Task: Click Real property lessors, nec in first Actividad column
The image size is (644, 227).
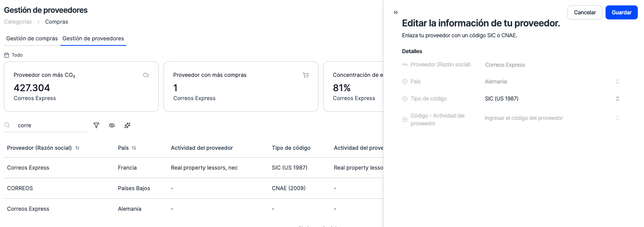Action: pos(204,168)
